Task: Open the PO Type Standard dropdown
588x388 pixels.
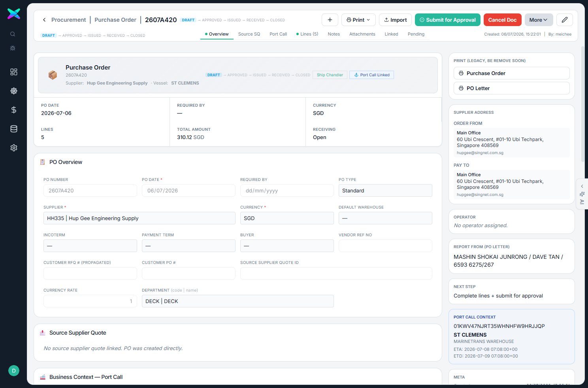Action: click(385, 190)
